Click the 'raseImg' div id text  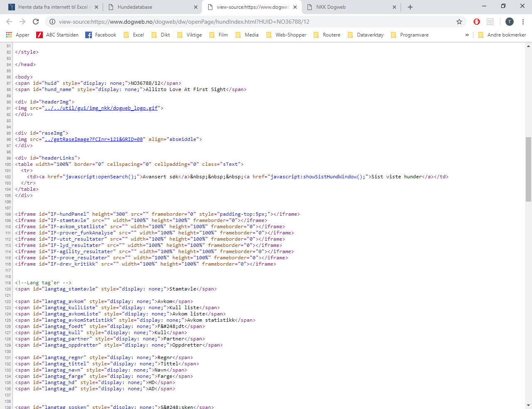(52, 133)
